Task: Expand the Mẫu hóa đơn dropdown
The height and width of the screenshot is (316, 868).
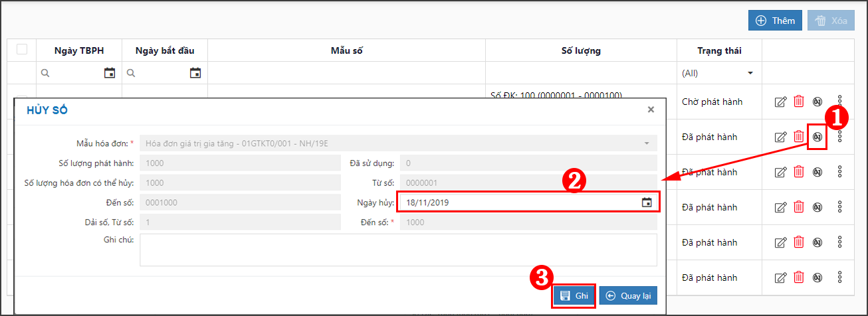Action: 646,143
